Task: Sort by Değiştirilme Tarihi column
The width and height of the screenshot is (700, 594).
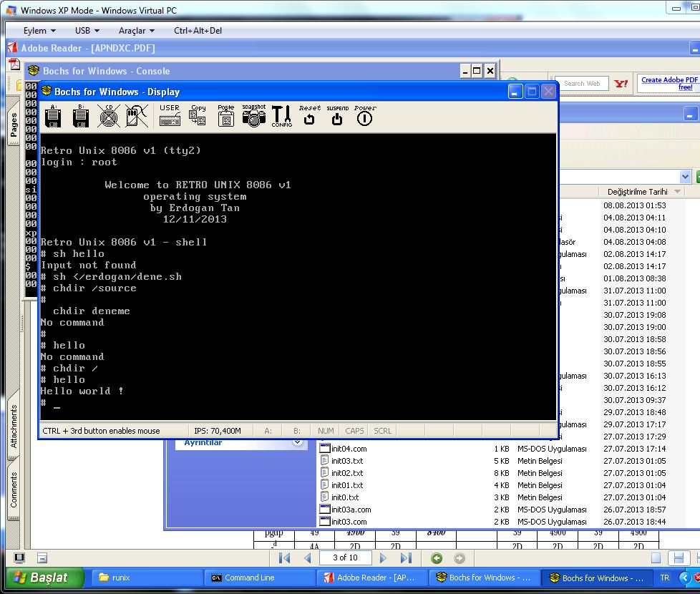Action: pos(638,192)
